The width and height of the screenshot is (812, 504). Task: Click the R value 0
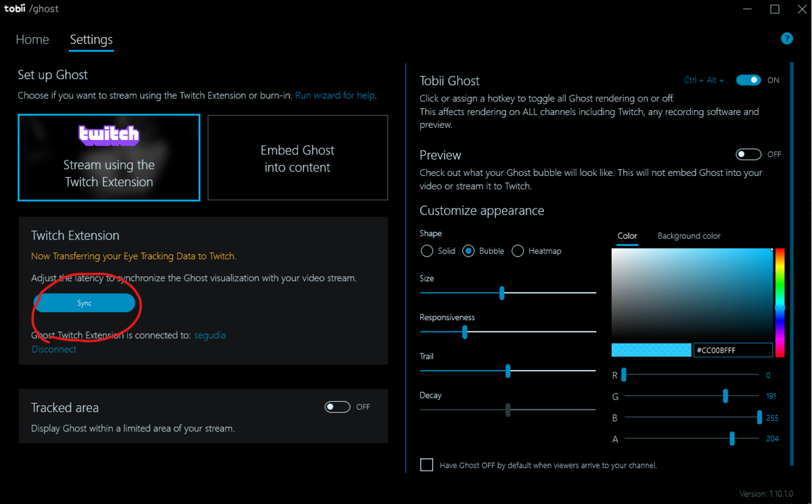click(x=768, y=375)
